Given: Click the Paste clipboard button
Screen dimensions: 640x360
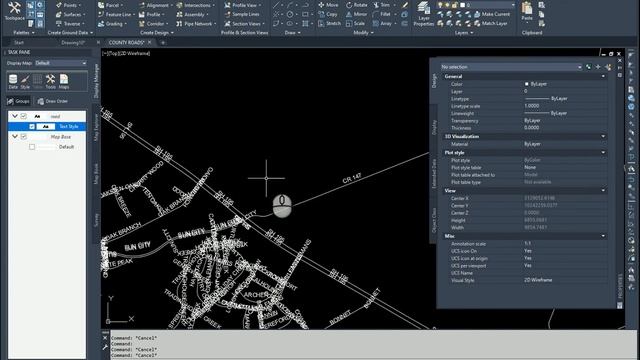Looking at the screenshot, I should pos(527,11).
